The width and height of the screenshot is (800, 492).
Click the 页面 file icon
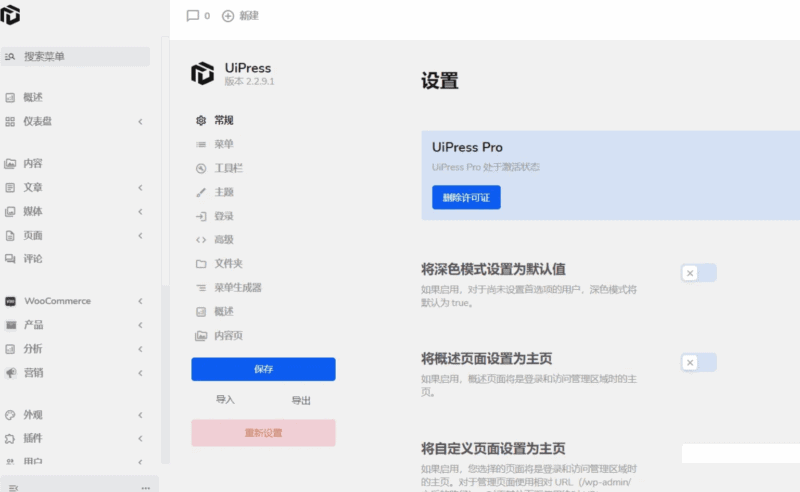[x=10, y=235]
